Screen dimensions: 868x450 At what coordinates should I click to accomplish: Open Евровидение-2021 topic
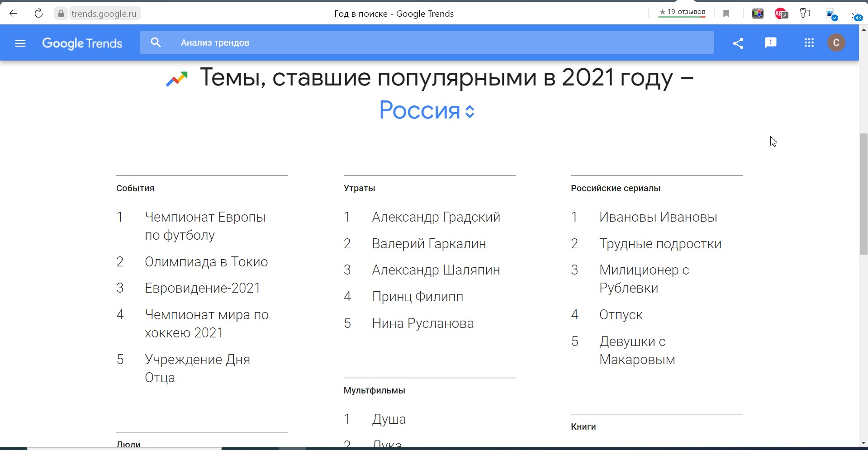click(203, 288)
